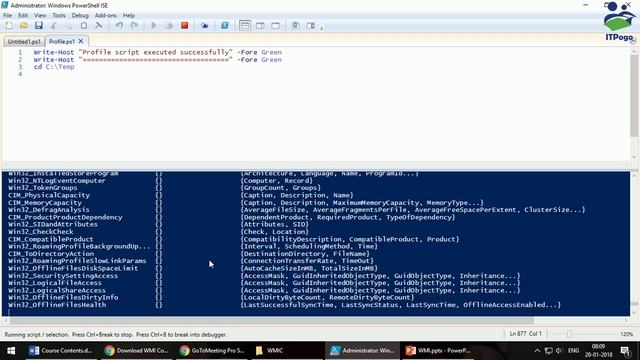Viewport: 640px width, 360px height.
Task: Save the current script
Action: (39, 26)
